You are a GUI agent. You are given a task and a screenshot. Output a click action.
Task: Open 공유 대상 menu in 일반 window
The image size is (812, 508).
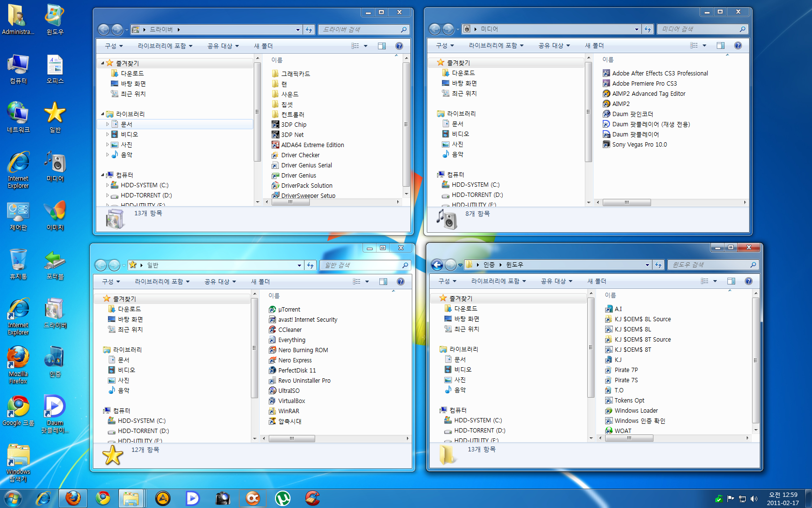click(220, 282)
